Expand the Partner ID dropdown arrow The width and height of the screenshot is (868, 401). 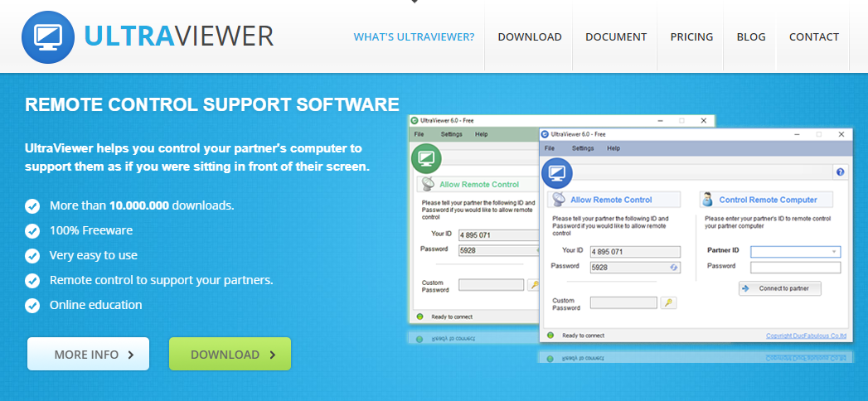click(x=834, y=252)
